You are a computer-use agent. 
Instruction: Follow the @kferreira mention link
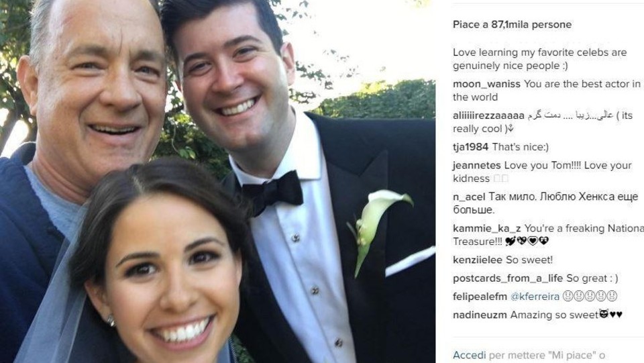[x=535, y=297]
